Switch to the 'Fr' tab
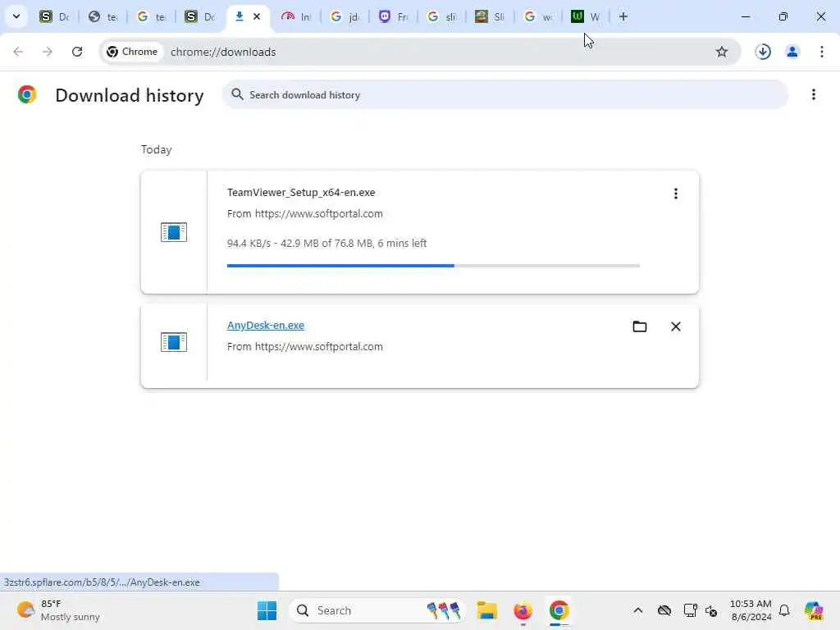The image size is (840, 630). pyautogui.click(x=393, y=16)
